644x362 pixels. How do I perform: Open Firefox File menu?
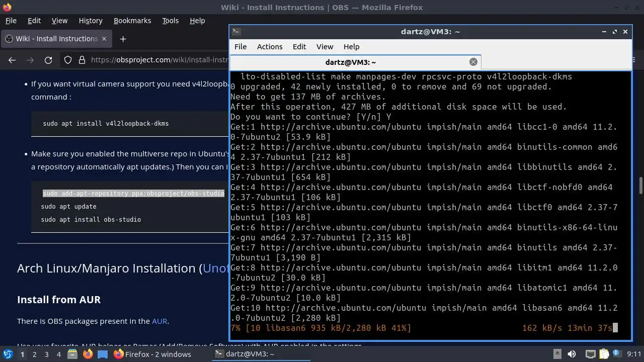[11, 21]
